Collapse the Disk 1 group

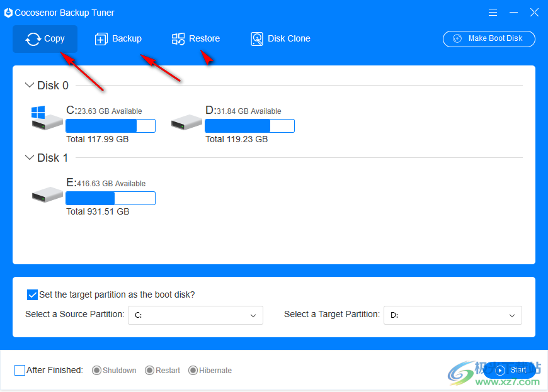[29, 157]
